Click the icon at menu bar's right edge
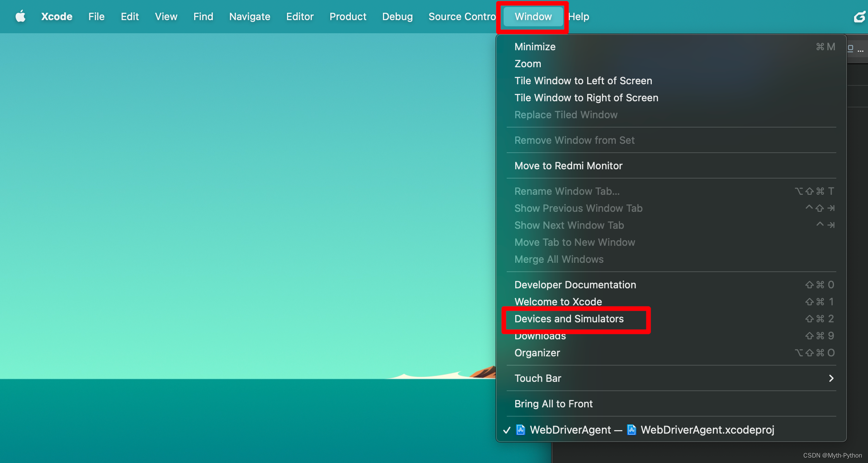868x463 pixels. pyautogui.click(x=859, y=17)
